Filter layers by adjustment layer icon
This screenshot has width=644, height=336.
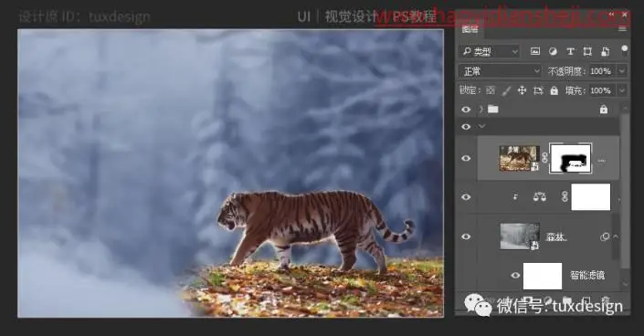(553, 51)
